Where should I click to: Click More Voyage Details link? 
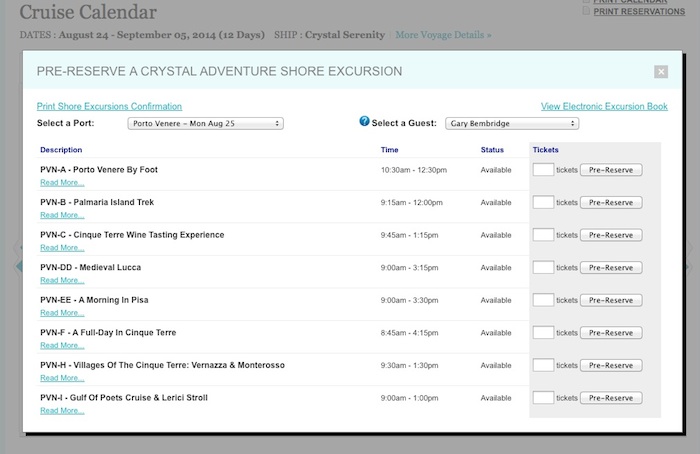[443, 35]
